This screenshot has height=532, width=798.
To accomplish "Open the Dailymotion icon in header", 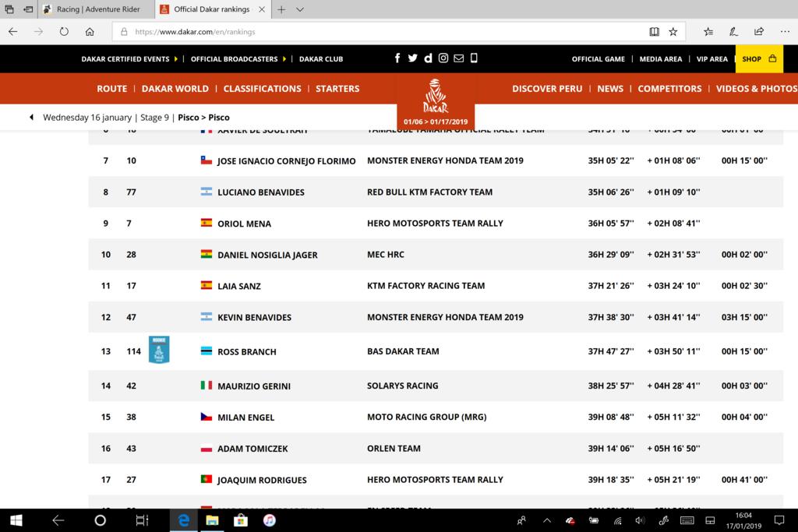I will tap(428, 58).
